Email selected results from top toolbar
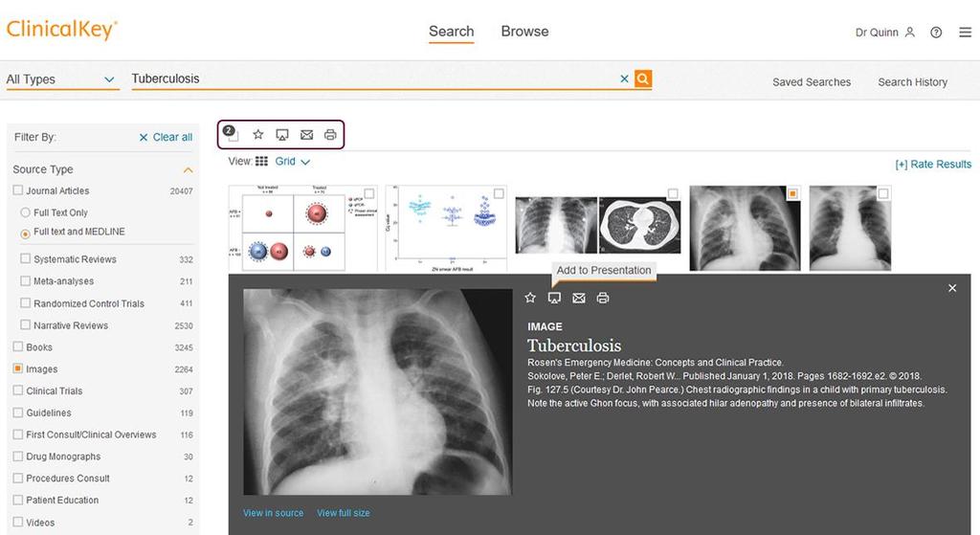The width and height of the screenshot is (980, 535). tap(307, 135)
